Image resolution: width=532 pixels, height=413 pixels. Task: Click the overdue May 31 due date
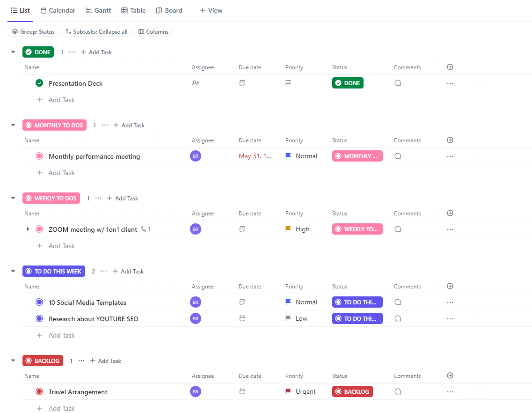(x=255, y=156)
